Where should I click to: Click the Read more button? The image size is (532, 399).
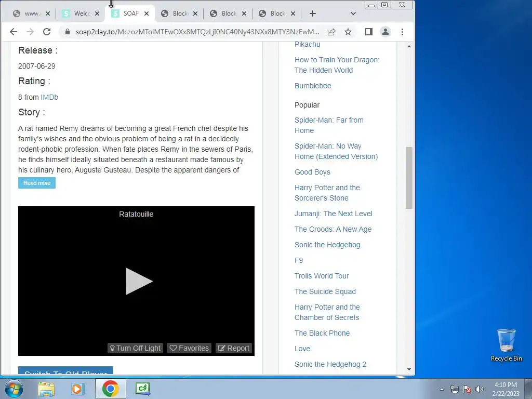[x=37, y=183]
